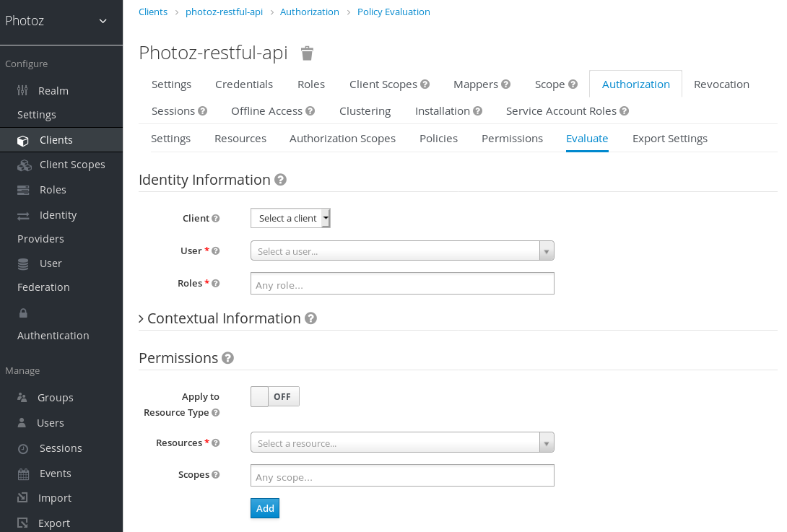This screenshot has height=532, width=787.
Task: Click the help icon on Client Scopes tab
Action: coord(425,84)
